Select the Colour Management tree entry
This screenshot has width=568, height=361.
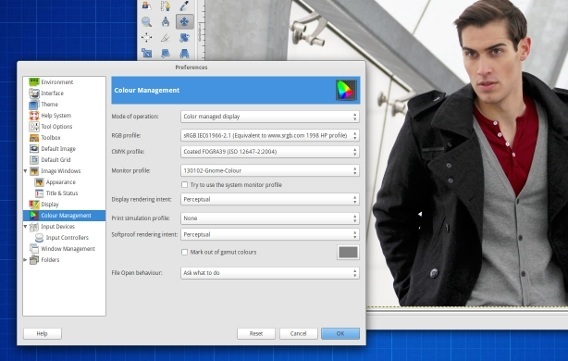pos(64,215)
